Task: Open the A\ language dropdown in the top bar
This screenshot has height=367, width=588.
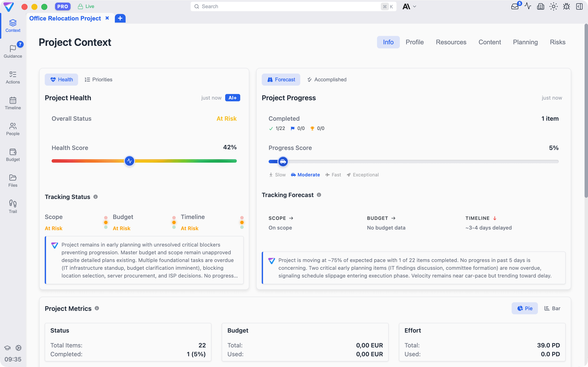Action: click(409, 6)
